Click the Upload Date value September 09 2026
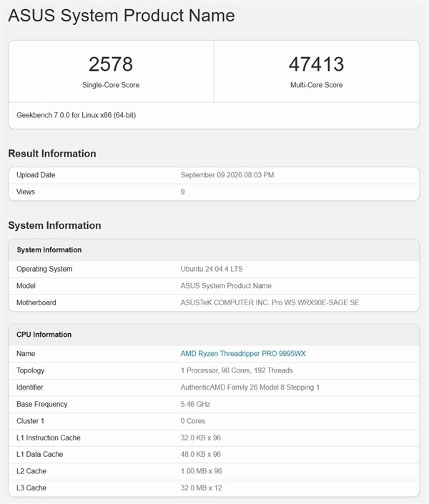 pyautogui.click(x=227, y=175)
